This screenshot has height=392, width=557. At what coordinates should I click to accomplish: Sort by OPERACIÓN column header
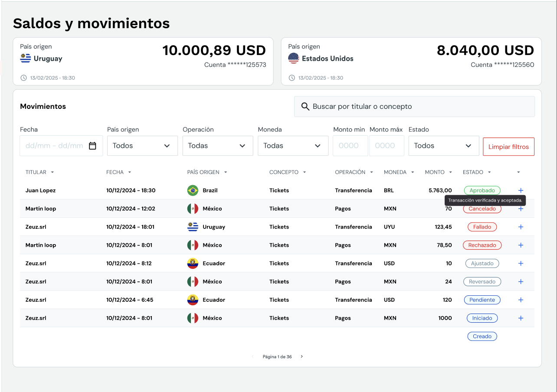coord(354,172)
